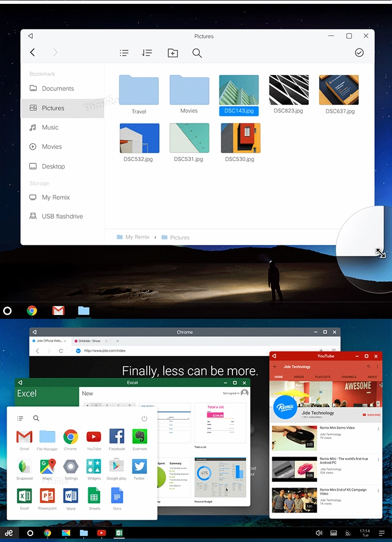Image resolution: width=392 pixels, height=542 pixels.
Task: Open Desktop bookmark in sidebar
Action: click(x=62, y=167)
